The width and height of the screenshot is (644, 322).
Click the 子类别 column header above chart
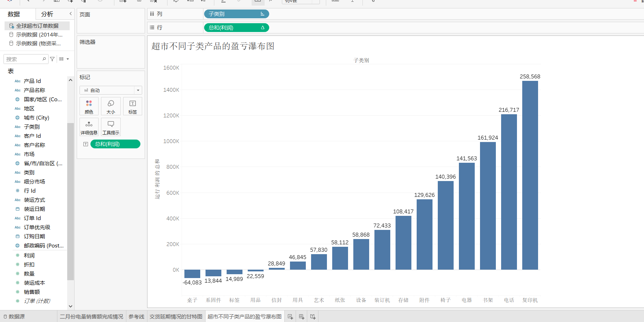pos(361,60)
